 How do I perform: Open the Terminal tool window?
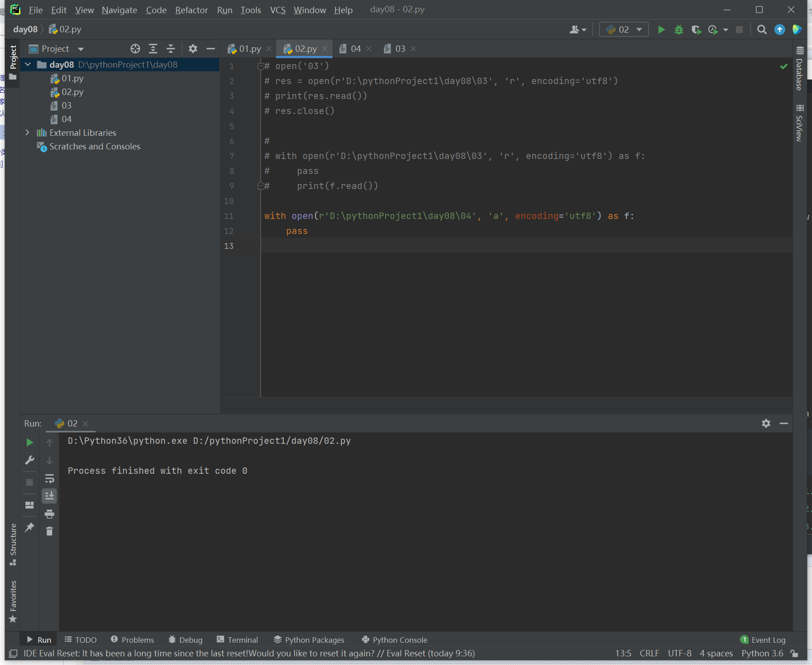tap(238, 640)
